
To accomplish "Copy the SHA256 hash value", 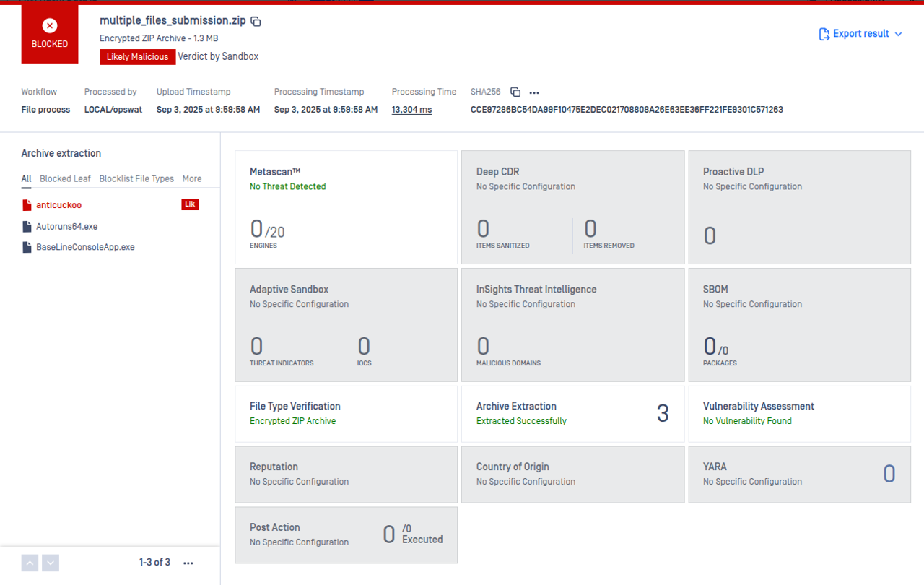I will 515,92.
